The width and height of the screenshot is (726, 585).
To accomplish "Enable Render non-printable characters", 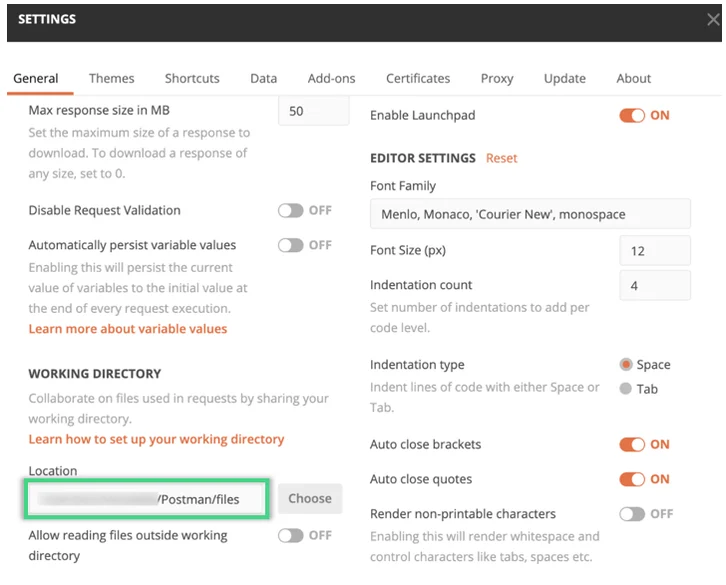I will 632,514.
